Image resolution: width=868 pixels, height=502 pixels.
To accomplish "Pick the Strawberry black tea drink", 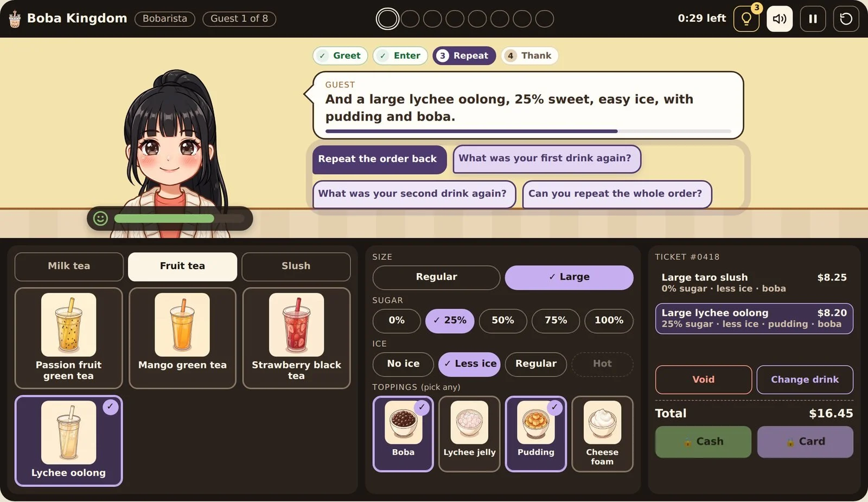I will coord(296,338).
